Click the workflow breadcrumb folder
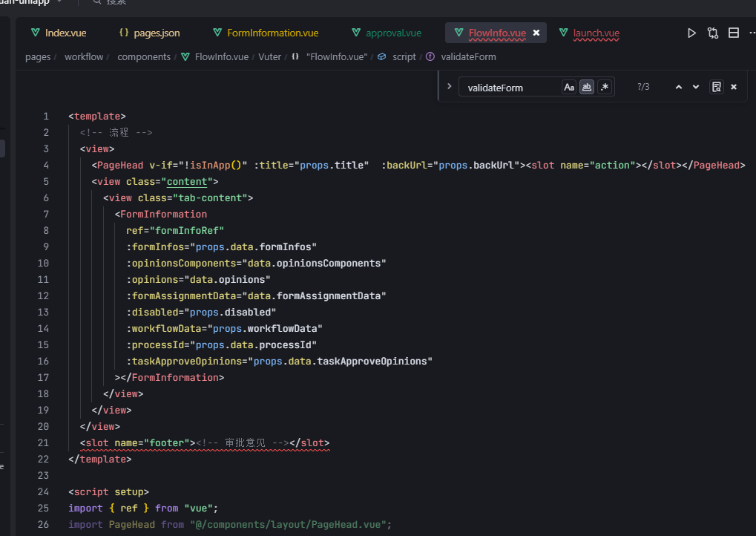Viewport: 756px width, 536px height. pyautogui.click(x=84, y=56)
